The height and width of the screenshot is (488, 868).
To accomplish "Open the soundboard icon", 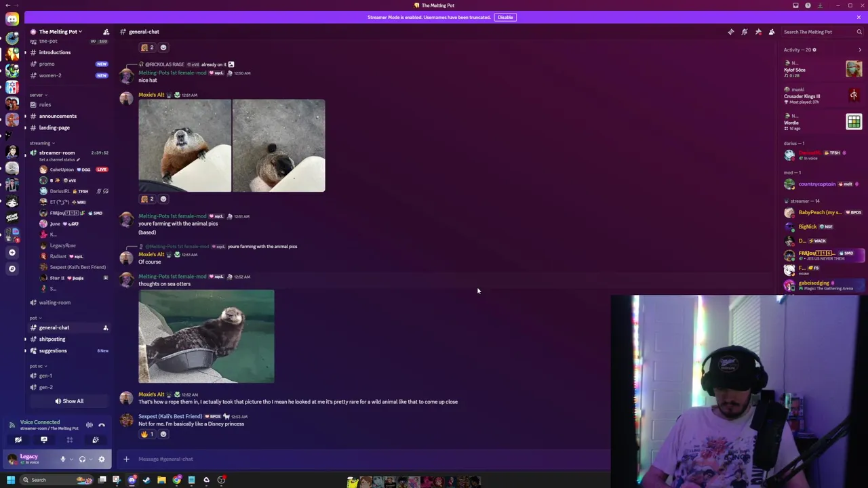I will point(96,440).
